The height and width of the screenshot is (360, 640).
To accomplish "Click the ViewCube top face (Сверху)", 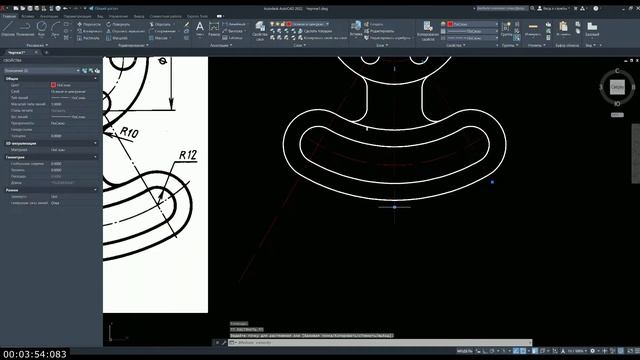I will tap(617, 87).
